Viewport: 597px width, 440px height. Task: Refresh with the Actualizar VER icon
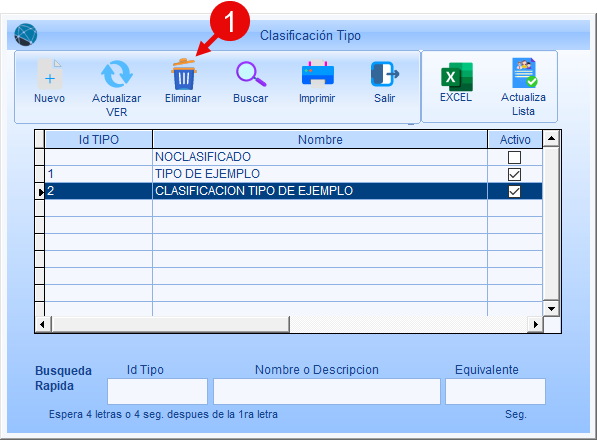(x=117, y=75)
